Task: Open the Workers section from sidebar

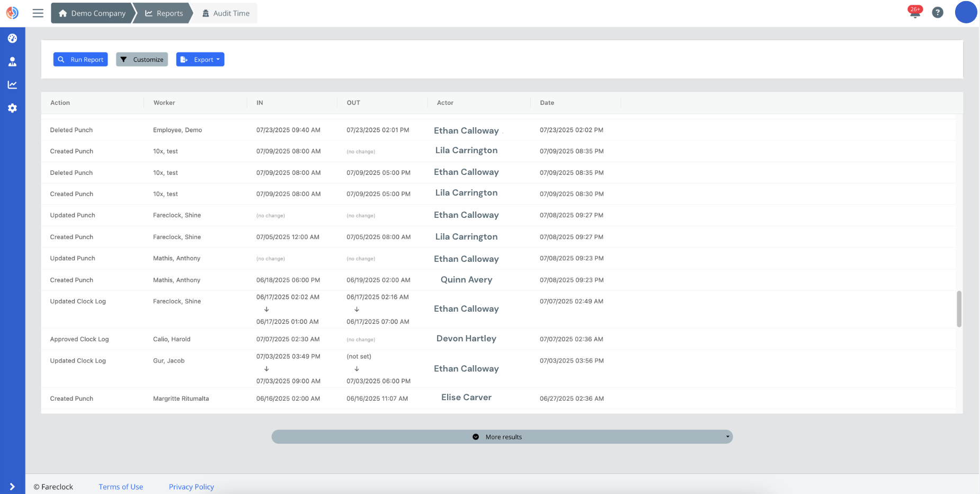Action: coord(12,61)
